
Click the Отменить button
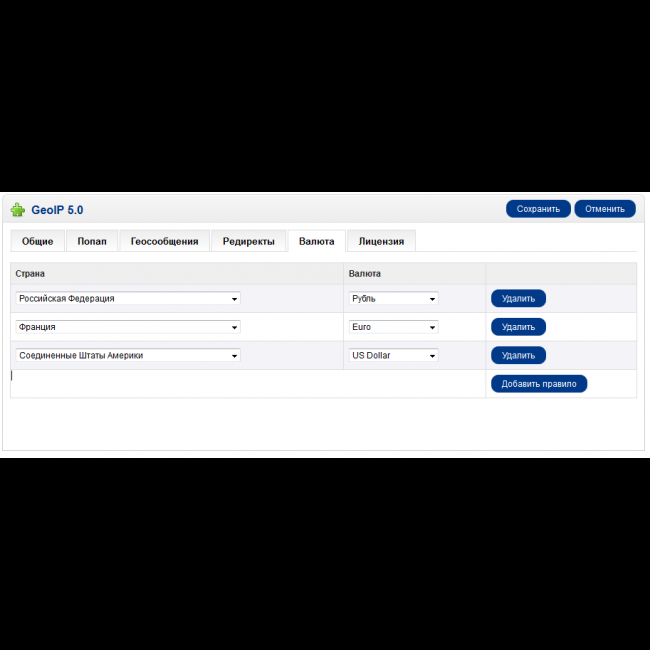[x=604, y=209]
